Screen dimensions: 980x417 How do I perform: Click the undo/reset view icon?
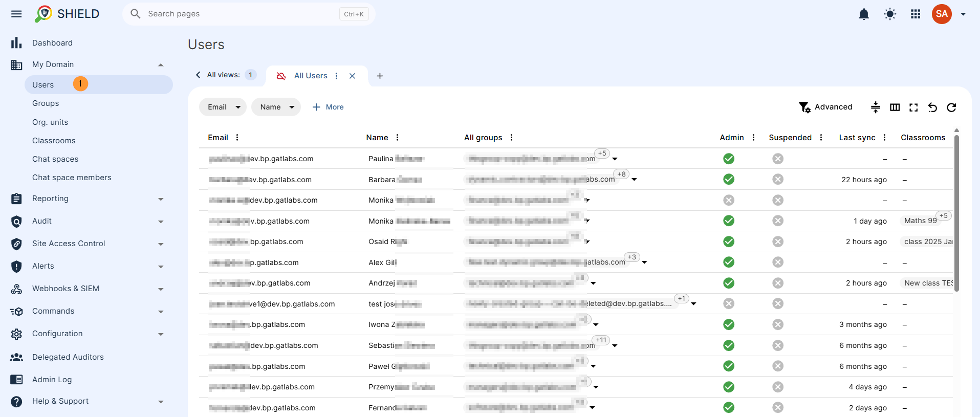(x=932, y=107)
